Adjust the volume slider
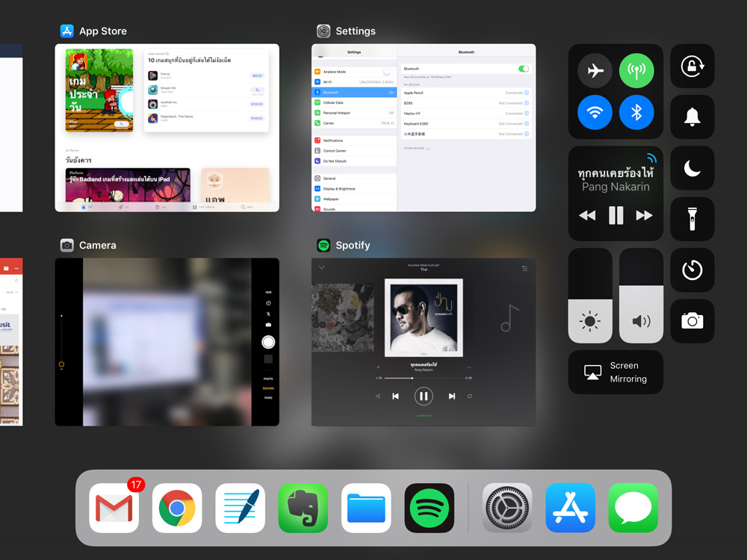The width and height of the screenshot is (747, 560). (x=641, y=295)
